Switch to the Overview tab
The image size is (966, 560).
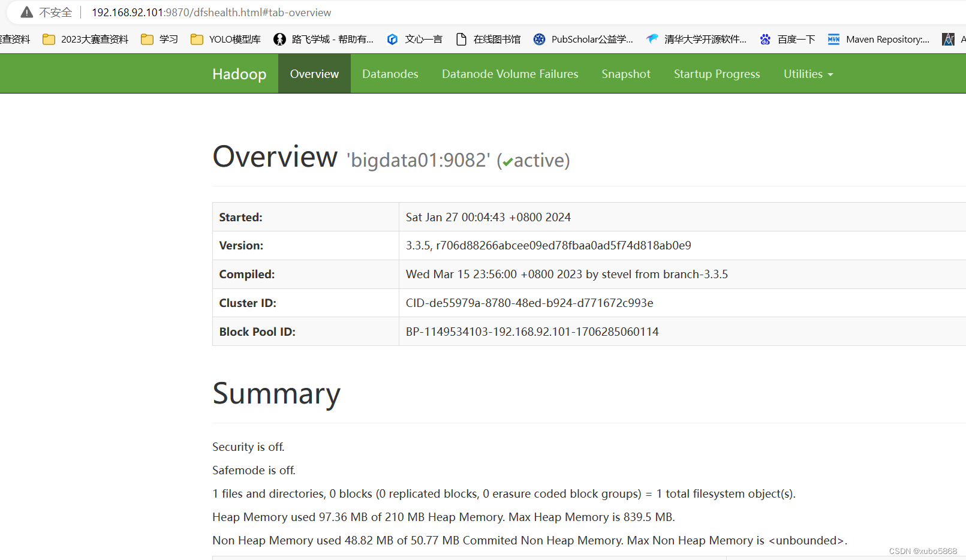coord(314,74)
